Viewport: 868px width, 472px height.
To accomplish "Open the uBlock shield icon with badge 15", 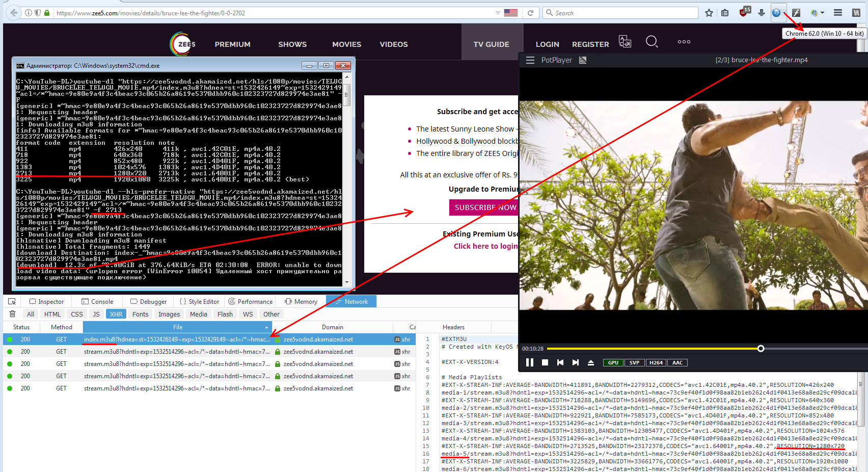I will pyautogui.click(x=744, y=12).
